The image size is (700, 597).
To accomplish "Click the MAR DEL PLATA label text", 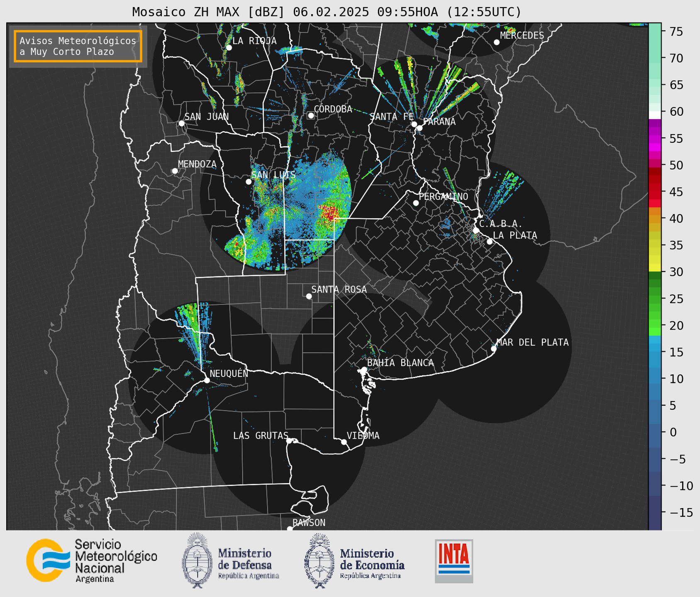I will point(532,343).
